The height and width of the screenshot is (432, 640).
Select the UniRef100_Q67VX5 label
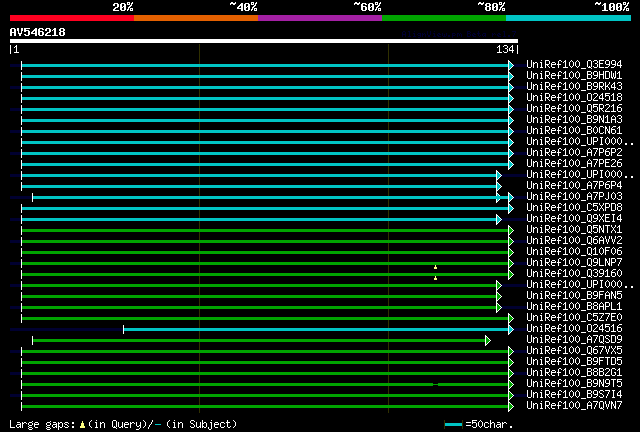point(574,350)
